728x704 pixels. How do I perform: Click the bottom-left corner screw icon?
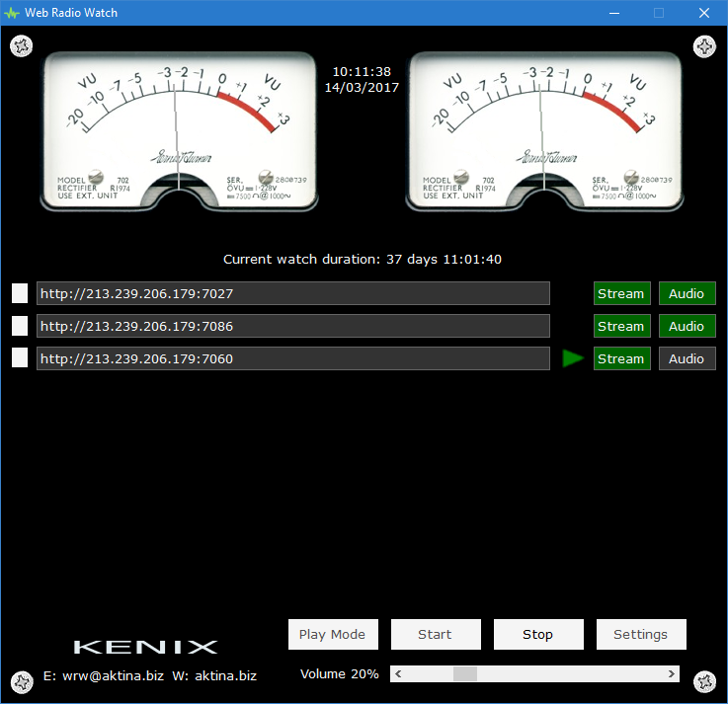(x=22, y=681)
